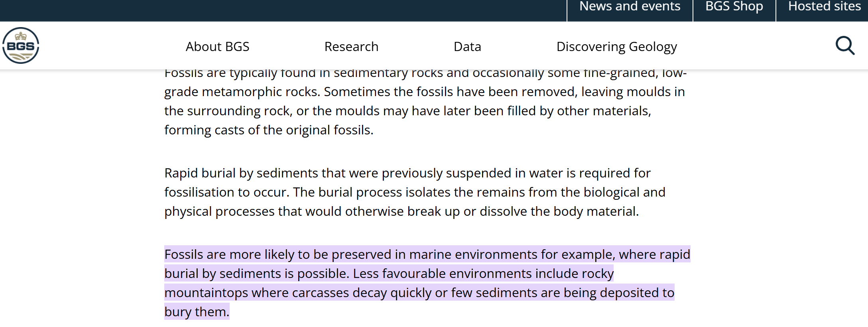868x327 pixels.
Task: Open the News and events link
Action: tap(630, 6)
